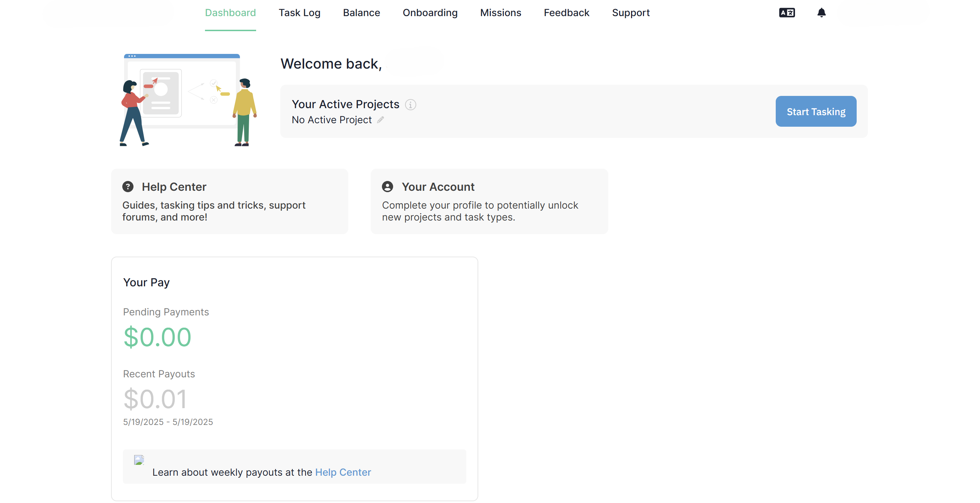This screenshot has width=980, height=503.
Task: Open the Feedback tab
Action: (567, 13)
